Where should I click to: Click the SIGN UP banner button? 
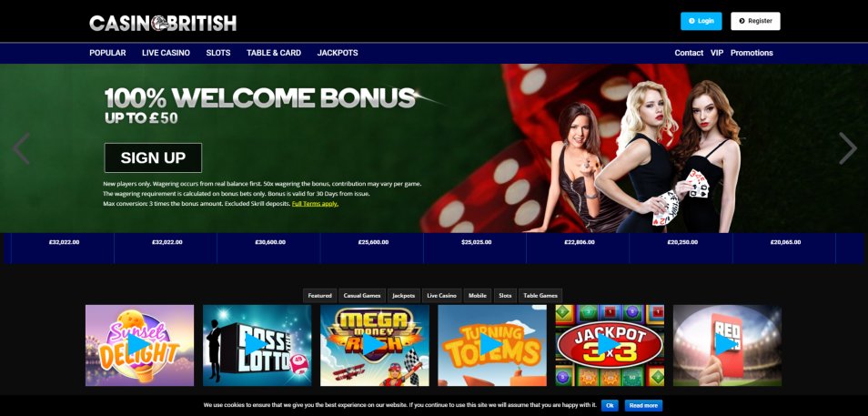(x=154, y=157)
